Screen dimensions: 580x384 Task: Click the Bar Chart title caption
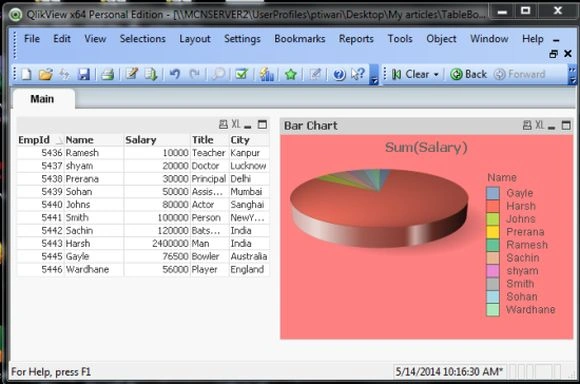pyautogui.click(x=311, y=126)
